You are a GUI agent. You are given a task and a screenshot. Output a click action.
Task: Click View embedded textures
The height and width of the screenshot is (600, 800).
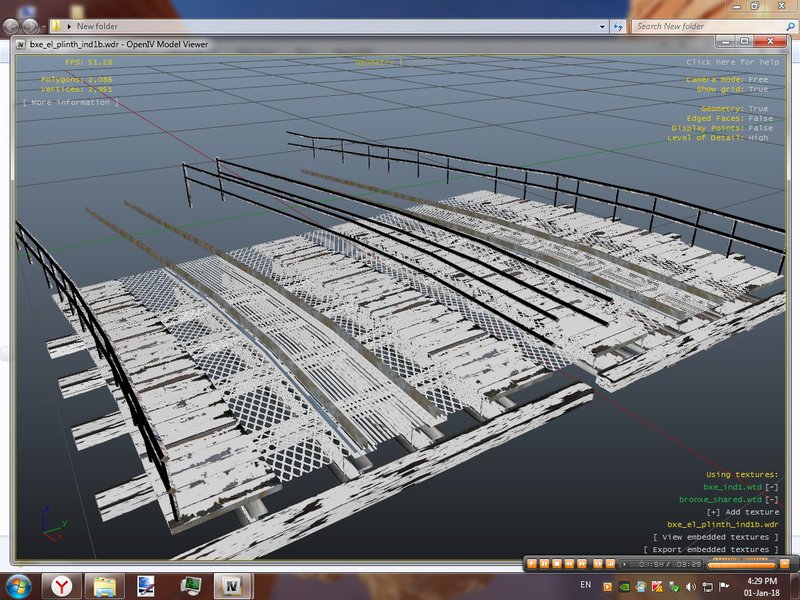[716, 537]
